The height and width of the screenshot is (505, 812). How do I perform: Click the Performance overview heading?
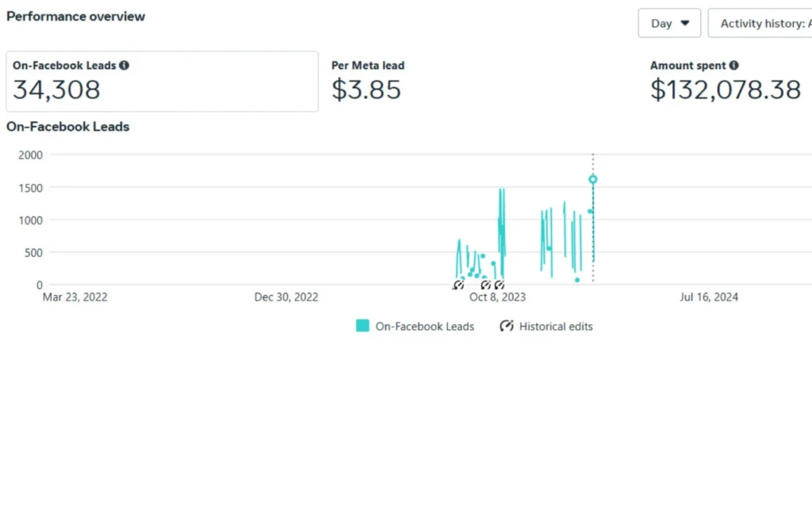(x=75, y=16)
